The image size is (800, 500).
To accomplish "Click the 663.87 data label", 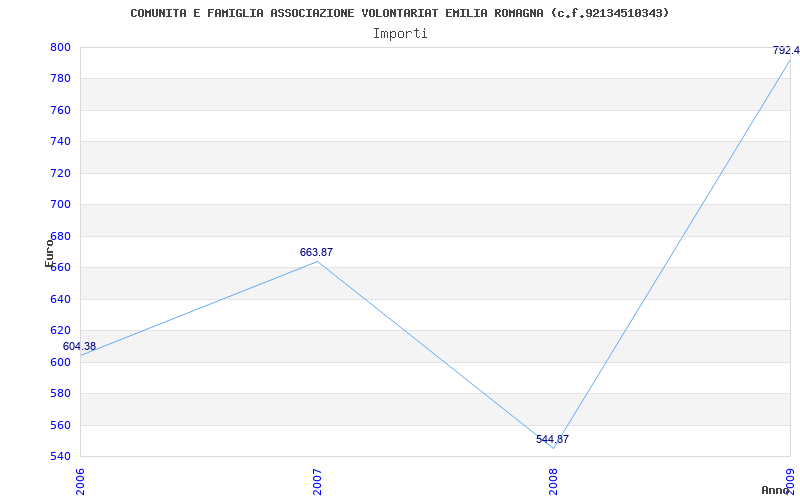I will [316, 252].
